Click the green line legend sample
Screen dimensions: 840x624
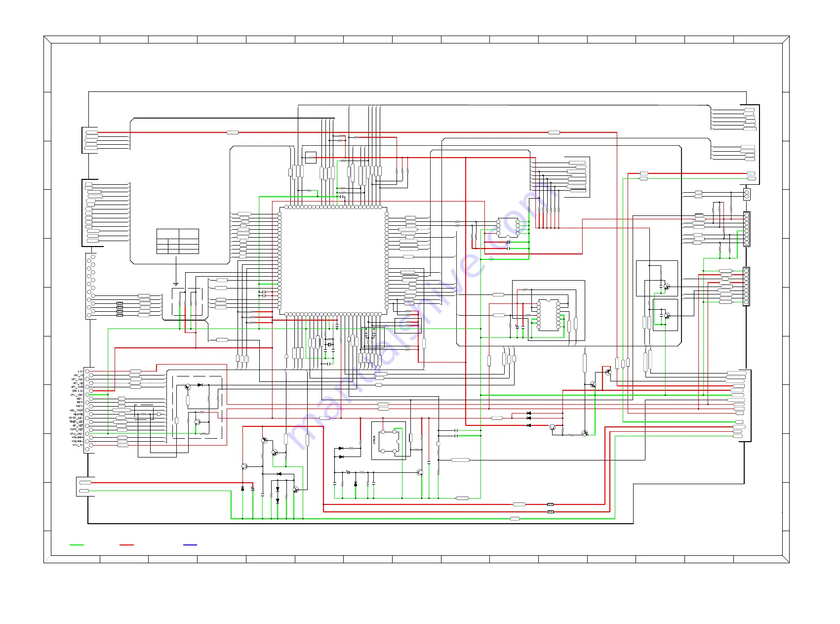coord(77,545)
